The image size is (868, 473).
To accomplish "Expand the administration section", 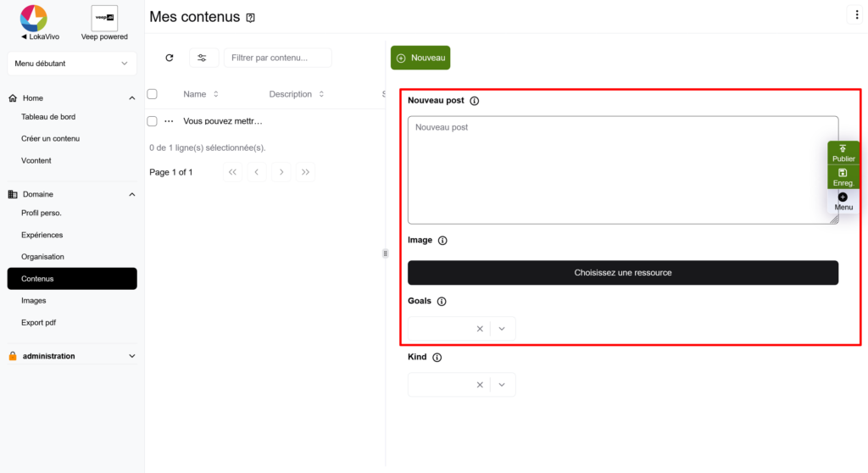I will 131,357.
